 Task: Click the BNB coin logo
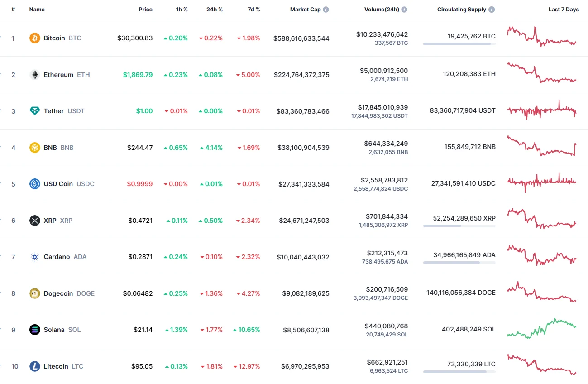coord(34,147)
